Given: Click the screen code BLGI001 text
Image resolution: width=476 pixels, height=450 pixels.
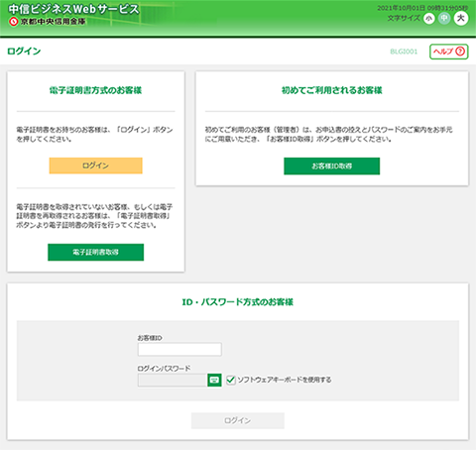Looking at the screenshot, I should (404, 52).
